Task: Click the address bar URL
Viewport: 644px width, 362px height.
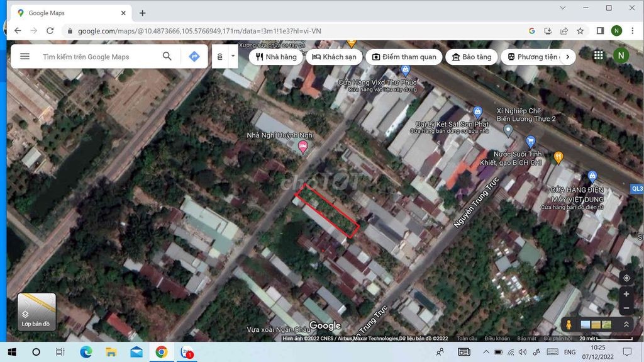Action: 199,31
